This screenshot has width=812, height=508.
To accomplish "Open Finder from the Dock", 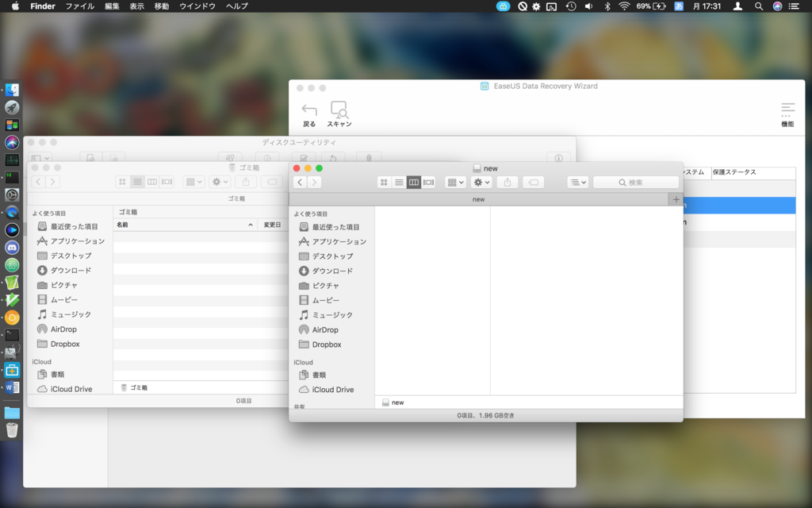I will [12, 90].
